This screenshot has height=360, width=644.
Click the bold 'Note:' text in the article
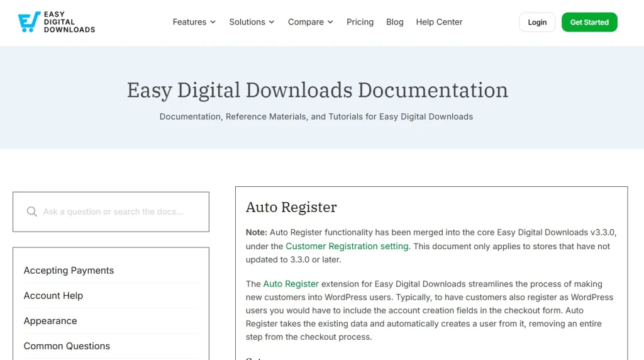(x=257, y=233)
